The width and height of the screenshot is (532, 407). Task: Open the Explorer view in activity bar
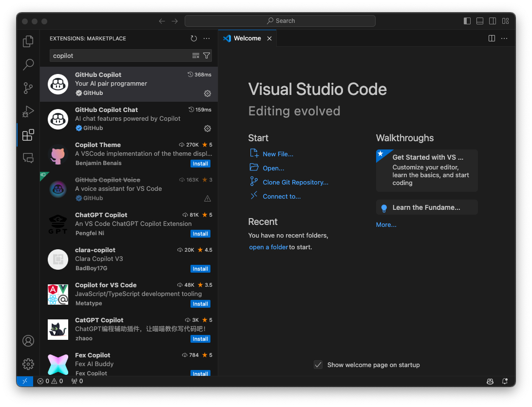click(28, 42)
